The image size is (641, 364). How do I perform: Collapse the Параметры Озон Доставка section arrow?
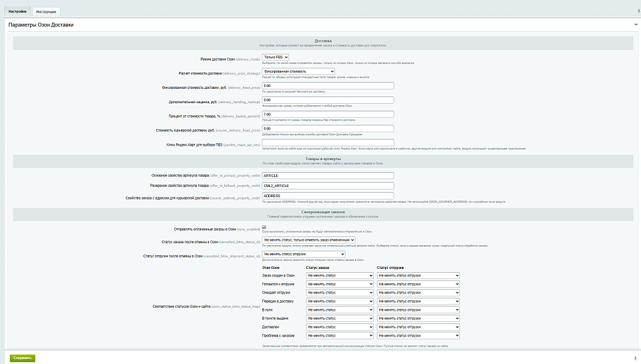click(x=636, y=25)
